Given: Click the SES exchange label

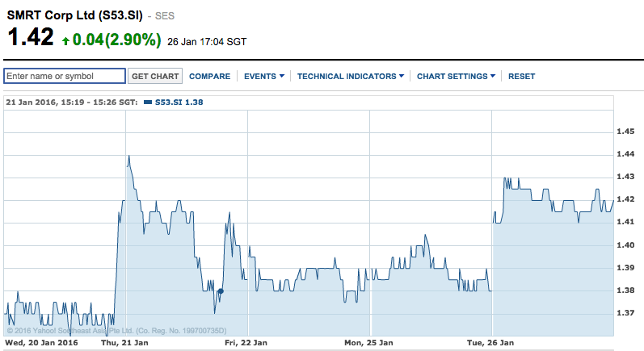Looking at the screenshot, I should click(165, 16).
